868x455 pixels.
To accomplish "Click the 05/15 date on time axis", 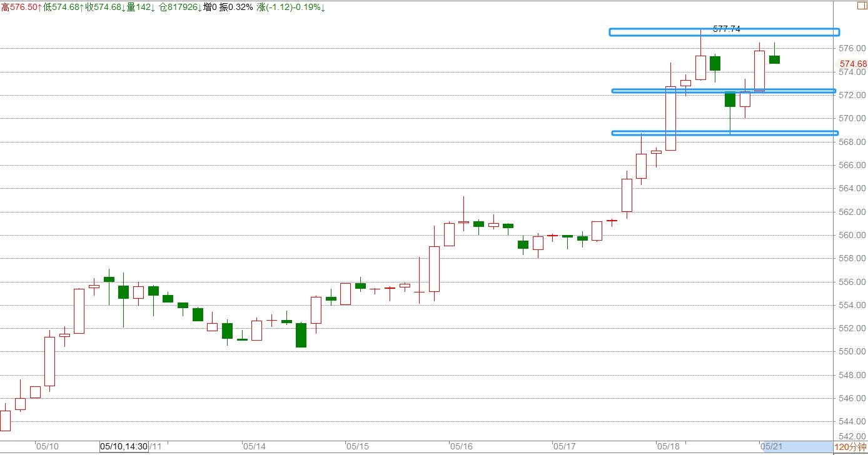I will pos(358,447).
